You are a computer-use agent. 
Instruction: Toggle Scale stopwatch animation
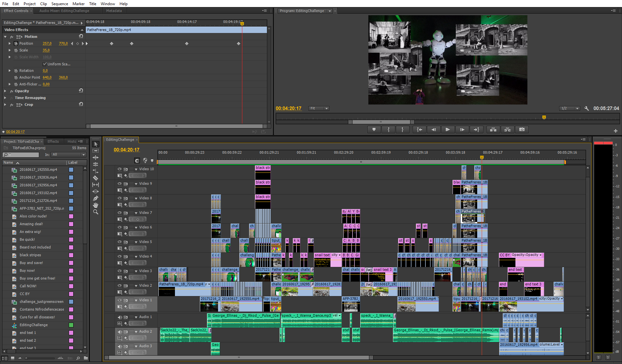pyautogui.click(x=16, y=50)
